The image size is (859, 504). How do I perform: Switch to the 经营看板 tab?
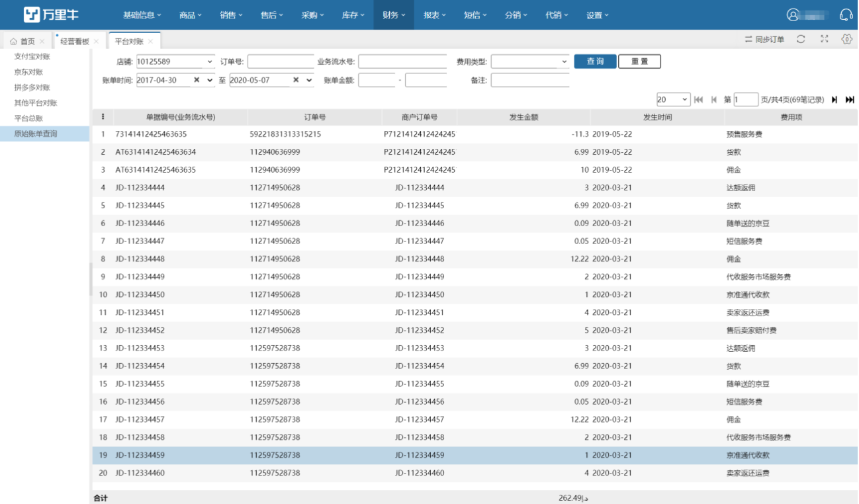coord(75,41)
